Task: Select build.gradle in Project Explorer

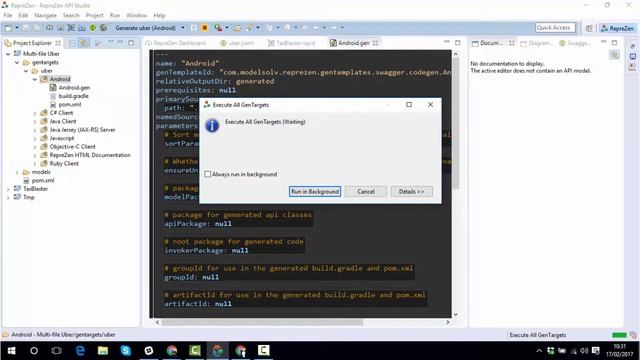Action: click(x=73, y=96)
